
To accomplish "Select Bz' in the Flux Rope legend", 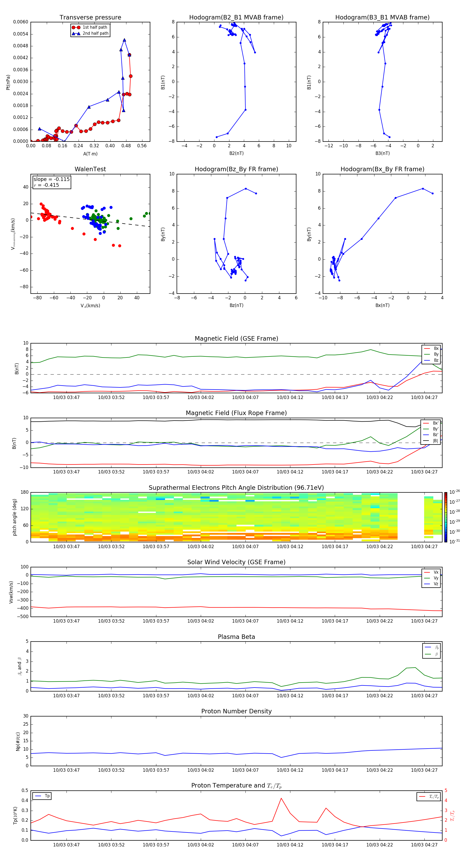I will pos(431,435).
